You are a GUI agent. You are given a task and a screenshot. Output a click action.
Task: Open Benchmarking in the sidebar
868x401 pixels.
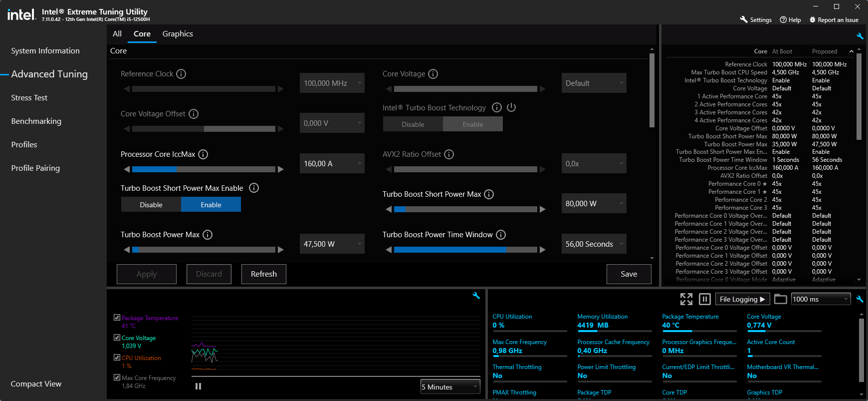[36, 121]
